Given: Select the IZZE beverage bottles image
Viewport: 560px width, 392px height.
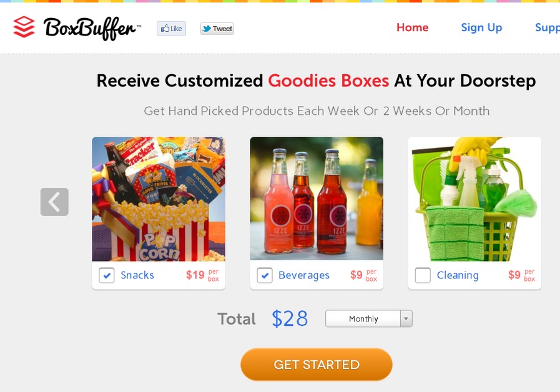Looking at the screenshot, I should [317, 198].
